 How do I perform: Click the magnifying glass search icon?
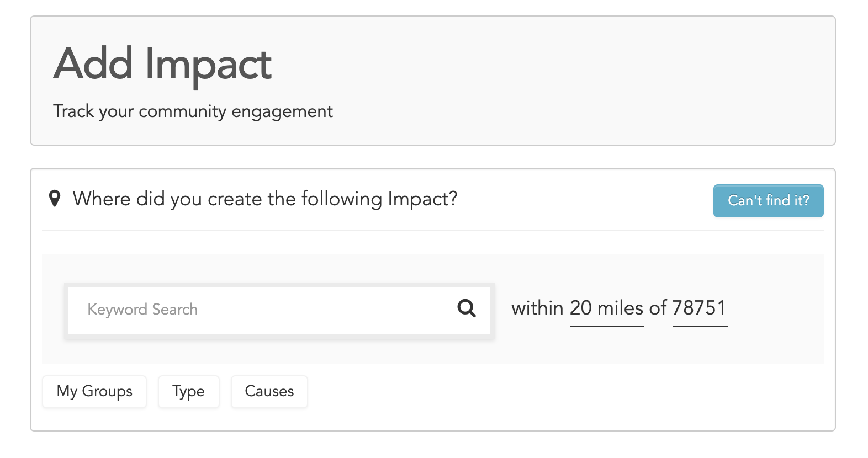click(x=467, y=308)
